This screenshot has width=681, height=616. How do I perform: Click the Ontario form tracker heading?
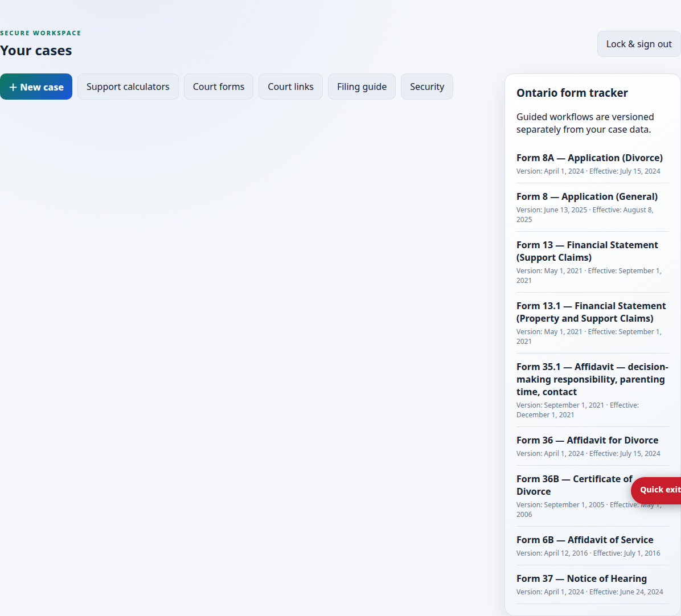tap(572, 93)
